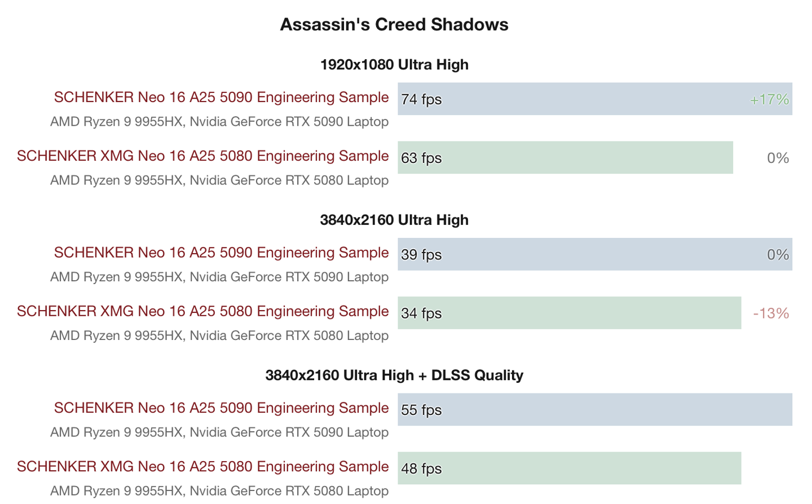
Task: Click the -13% difference label
Action: (x=771, y=313)
